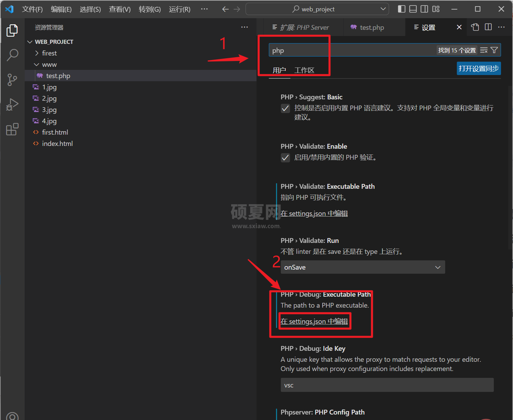The height and width of the screenshot is (420, 513).
Task: Go forward with the right arrow
Action: tap(237, 9)
